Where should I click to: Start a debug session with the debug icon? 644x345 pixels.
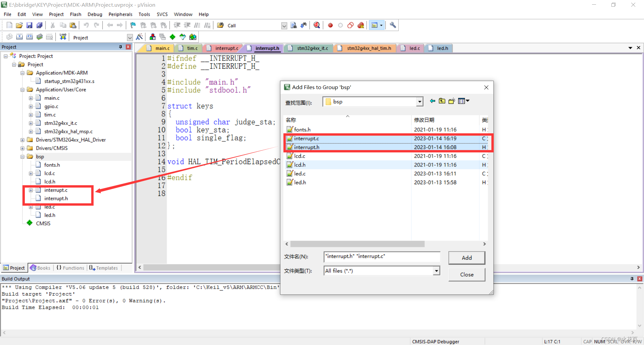317,25
